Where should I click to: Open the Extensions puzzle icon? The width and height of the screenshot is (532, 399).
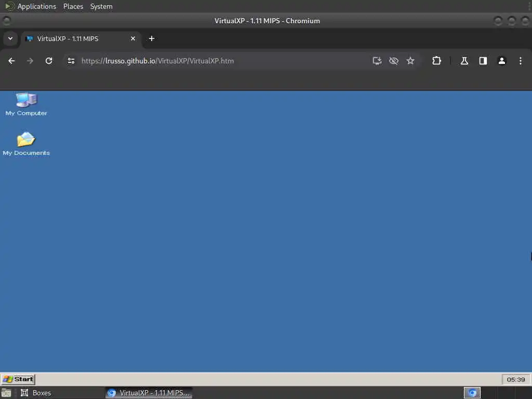coord(436,61)
